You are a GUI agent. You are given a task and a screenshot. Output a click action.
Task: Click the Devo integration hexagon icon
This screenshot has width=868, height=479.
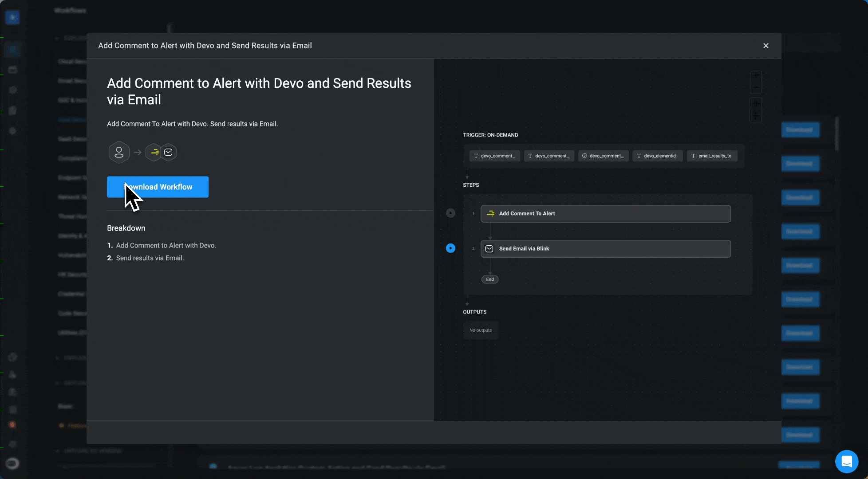(x=154, y=153)
